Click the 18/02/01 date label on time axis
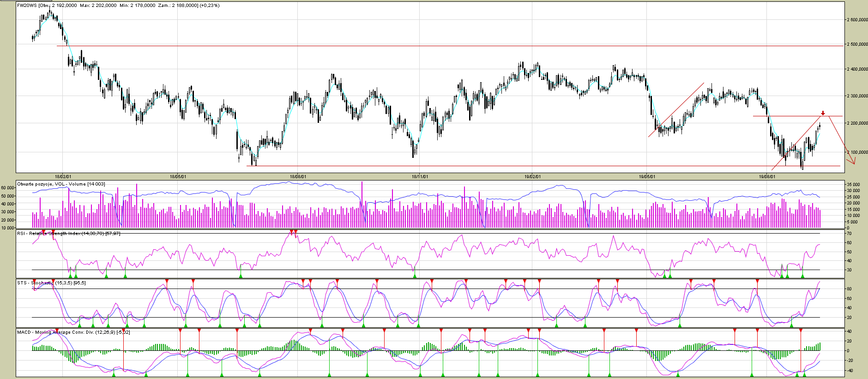The height and width of the screenshot is (379, 868). (x=63, y=176)
